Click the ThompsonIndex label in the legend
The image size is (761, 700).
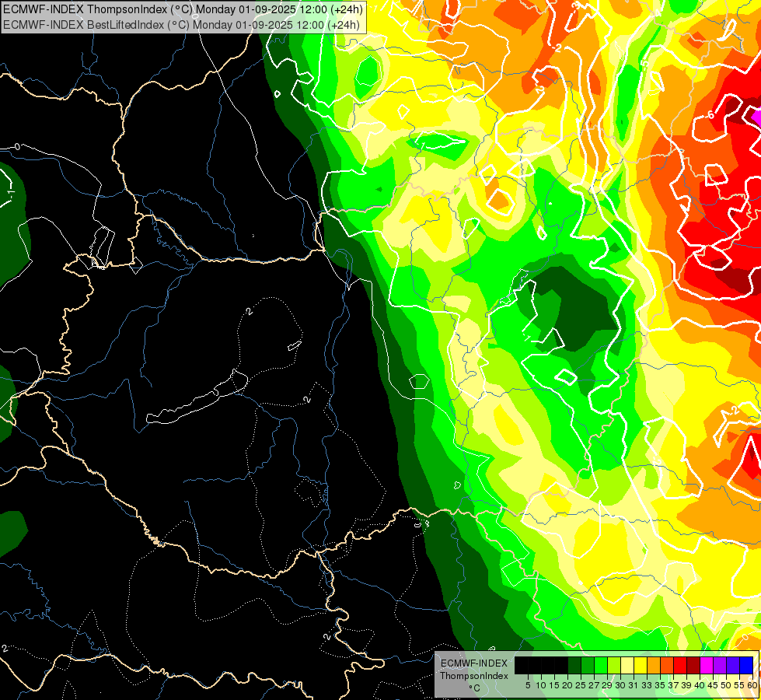tap(474, 676)
